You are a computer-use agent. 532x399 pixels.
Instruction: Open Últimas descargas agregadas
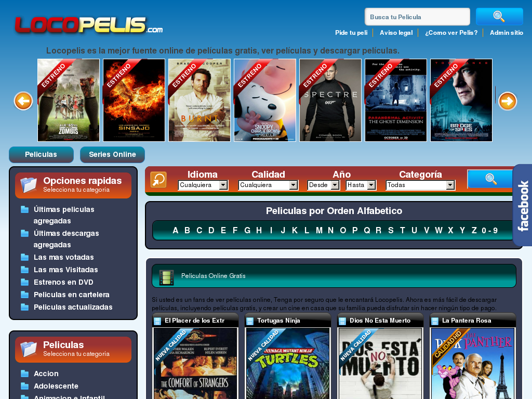[x=66, y=239]
